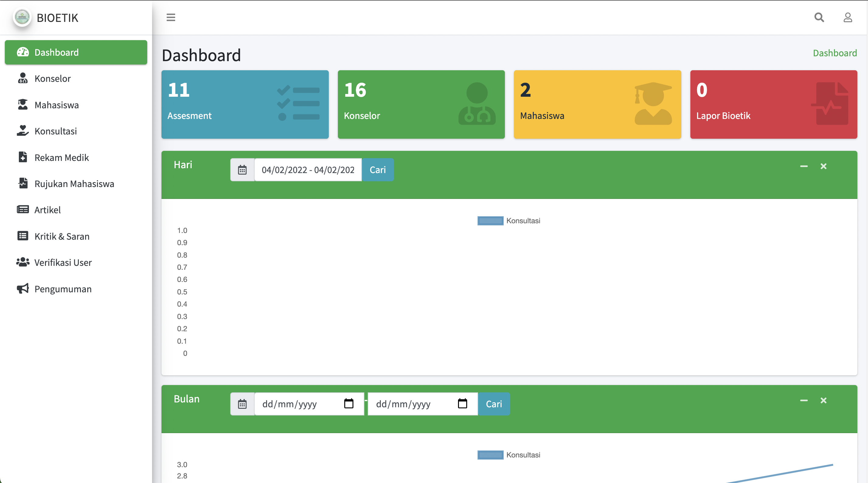Open start date picker in Bulan panel

coord(349,403)
